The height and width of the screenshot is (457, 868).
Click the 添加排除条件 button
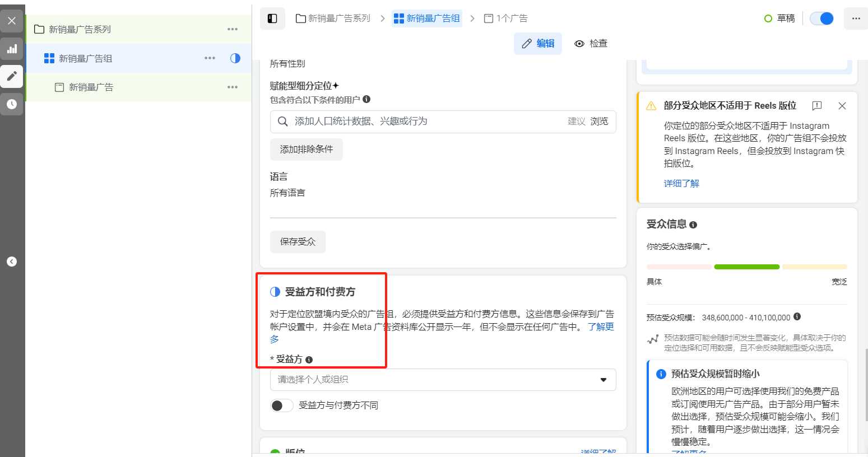coord(307,150)
